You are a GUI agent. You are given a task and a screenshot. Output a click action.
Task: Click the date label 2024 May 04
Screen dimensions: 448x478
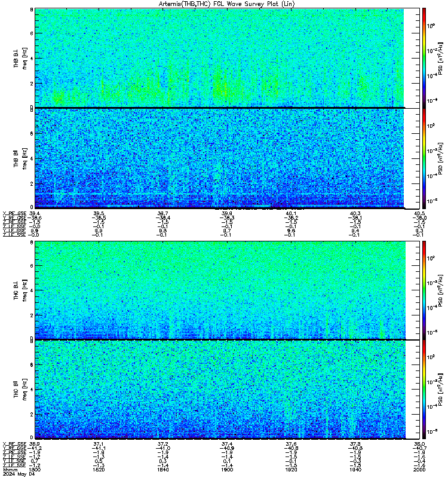[x=19, y=474]
